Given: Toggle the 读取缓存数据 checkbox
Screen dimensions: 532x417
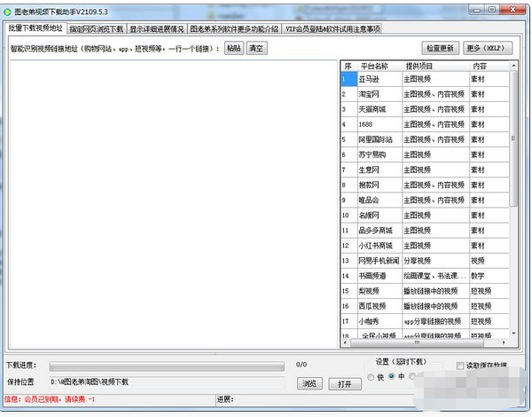Looking at the screenshot, I should click(460, 366).
